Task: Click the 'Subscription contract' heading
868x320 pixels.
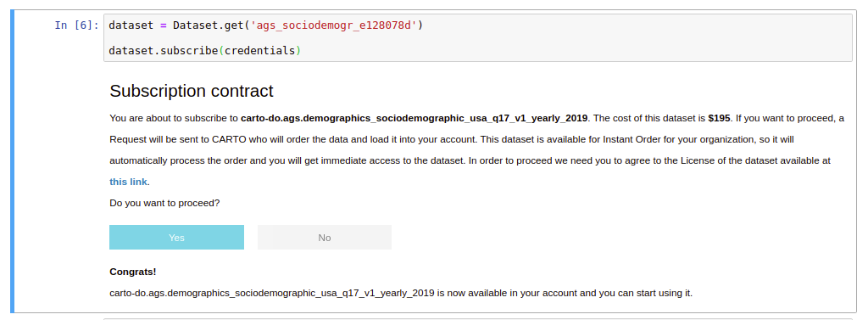Action: point(192,91)
